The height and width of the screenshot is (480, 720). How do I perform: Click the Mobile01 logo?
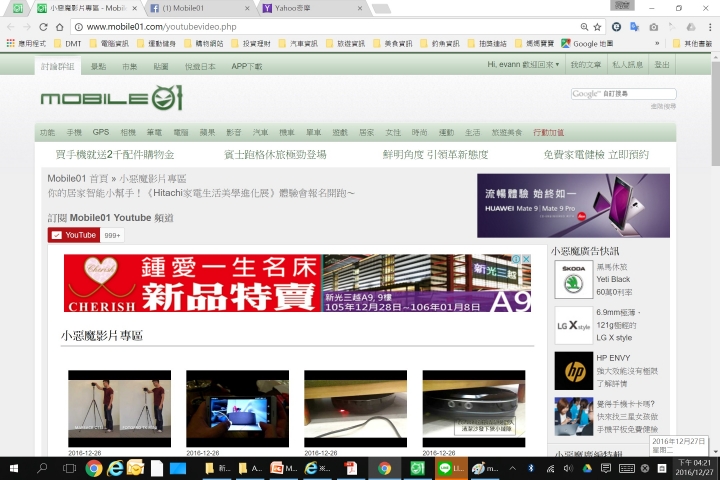coord(111,98)
